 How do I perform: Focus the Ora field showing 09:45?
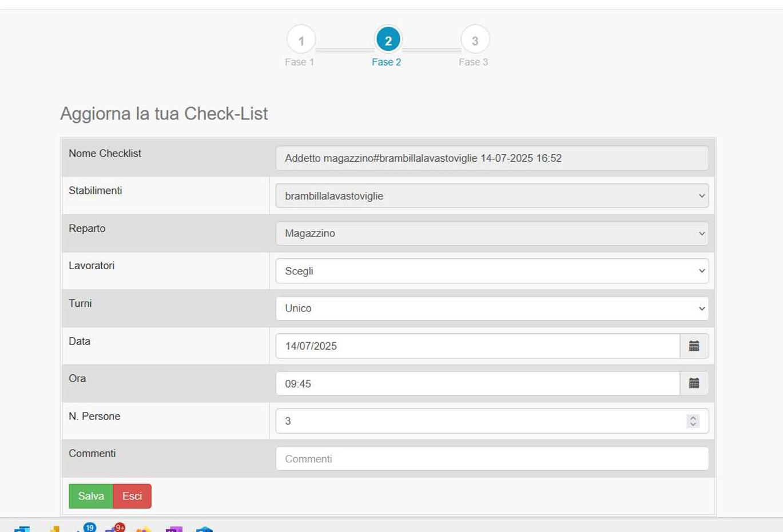click(477, 383)
